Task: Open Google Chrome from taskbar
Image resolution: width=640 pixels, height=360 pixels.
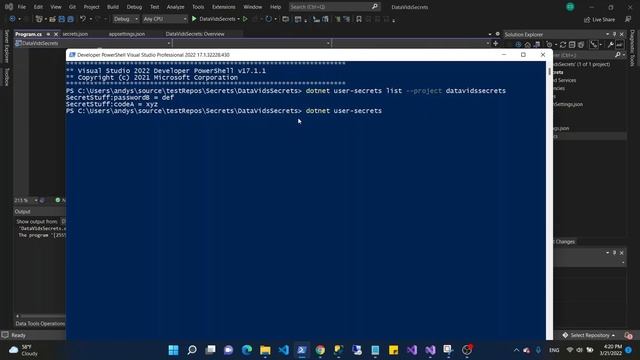Action: 320,350
